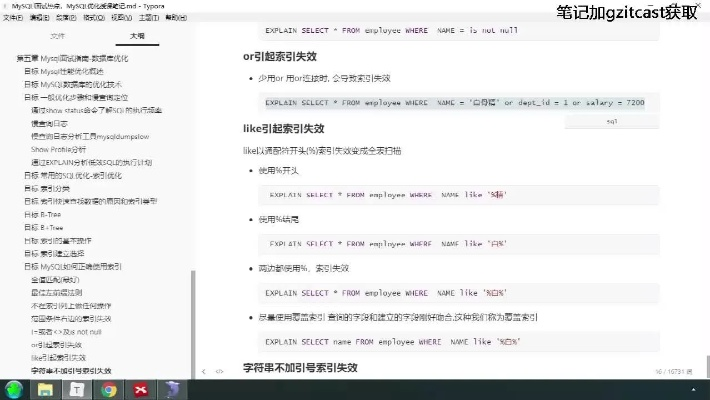Image resolution: width=710 pixels, height=400 pixels.
Task: Click the 字符串不加引号索引失效 document heading
Action: pos(300,367)
